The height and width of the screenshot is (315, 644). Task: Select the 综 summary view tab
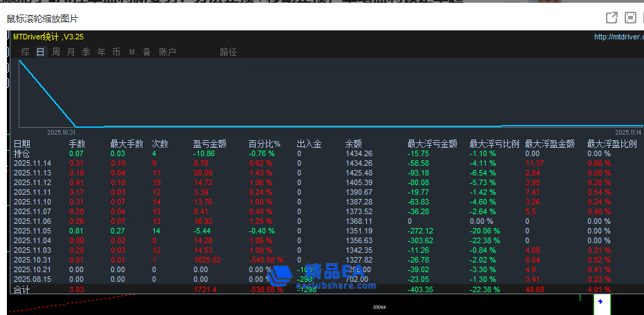(26, 52)
